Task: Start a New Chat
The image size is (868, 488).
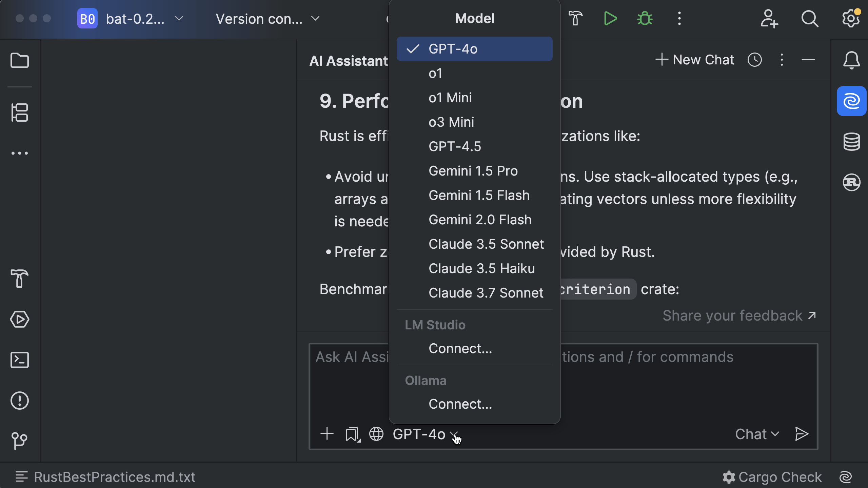Action: 695,60
